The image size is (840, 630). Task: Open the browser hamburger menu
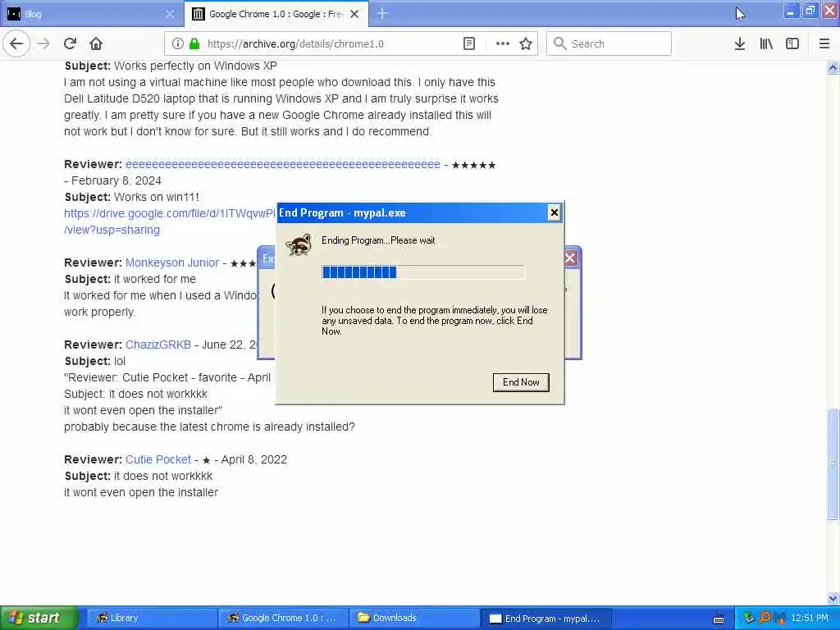coord(824,44)
